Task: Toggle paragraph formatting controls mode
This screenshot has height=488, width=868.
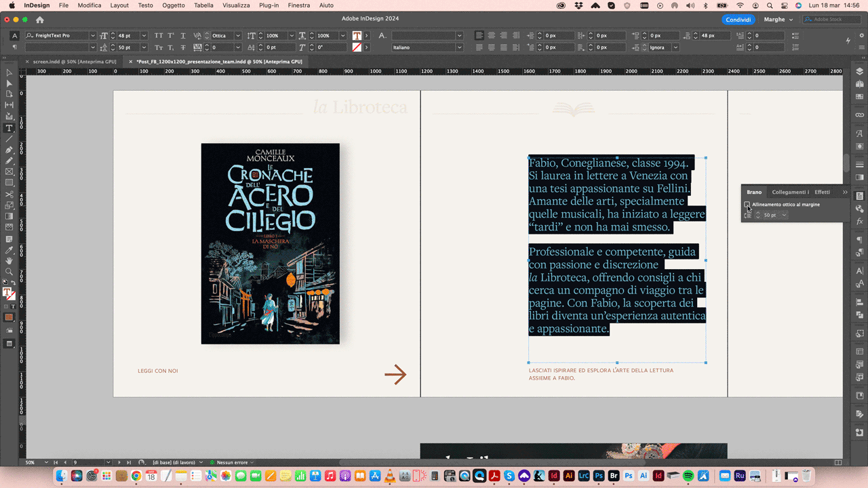Action: [15, 47]
